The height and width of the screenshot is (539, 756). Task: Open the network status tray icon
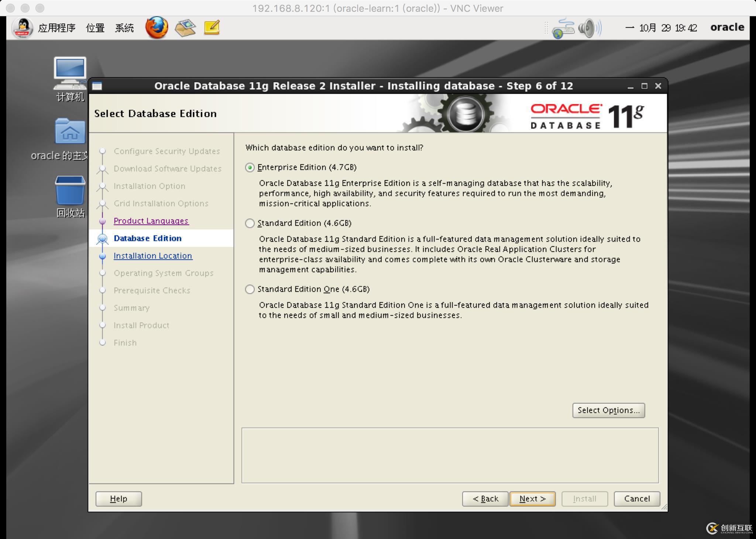click(563, 28)
